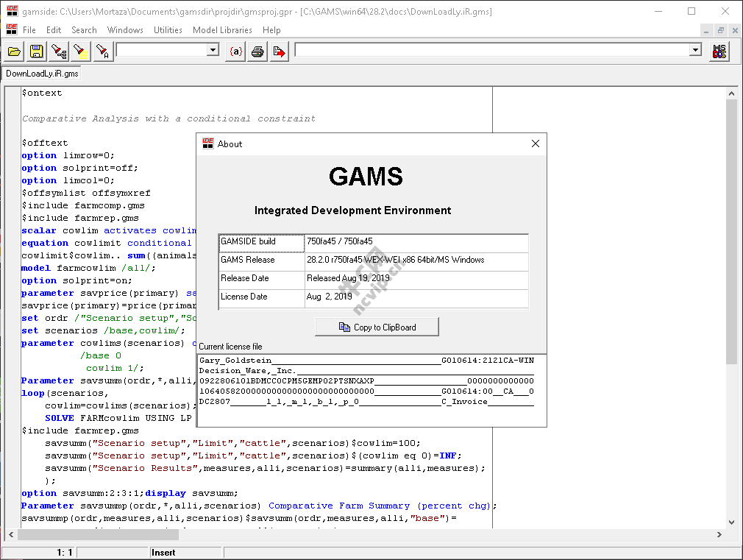Image resolution: width=743 pixels, height=560 pixels.
Task: Select the 'Release Date' cell
Action: tap(262, 280)
